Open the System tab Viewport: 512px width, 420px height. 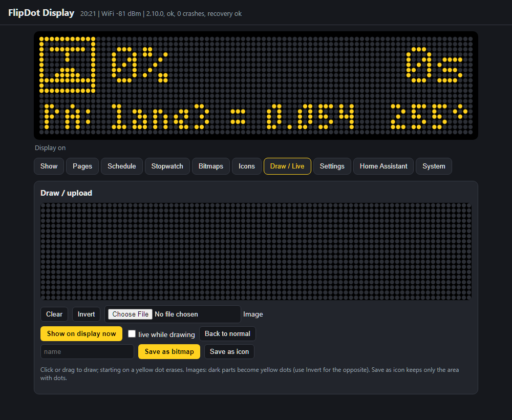[x=434, y=166]
